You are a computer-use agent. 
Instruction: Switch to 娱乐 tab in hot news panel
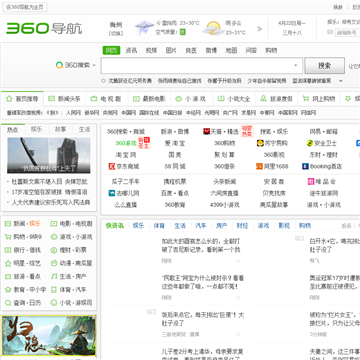point(36,129)
